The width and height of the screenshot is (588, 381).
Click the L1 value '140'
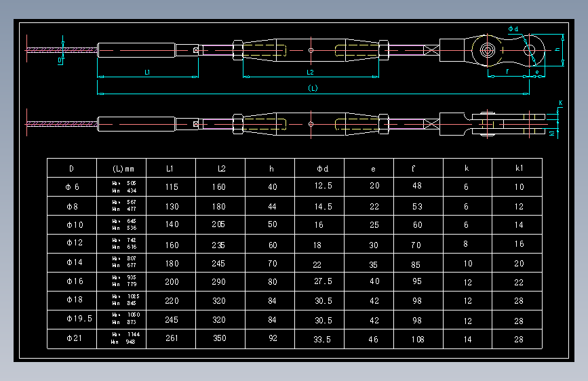tap(172, 224)
